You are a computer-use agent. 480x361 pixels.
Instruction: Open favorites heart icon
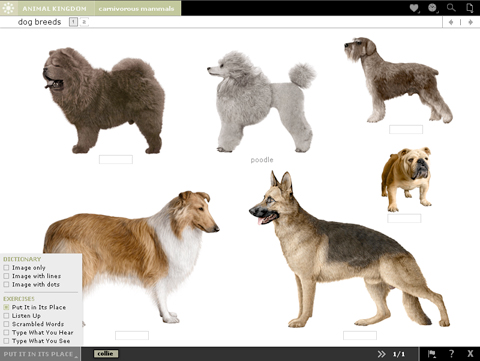click(x=414, y=8)
